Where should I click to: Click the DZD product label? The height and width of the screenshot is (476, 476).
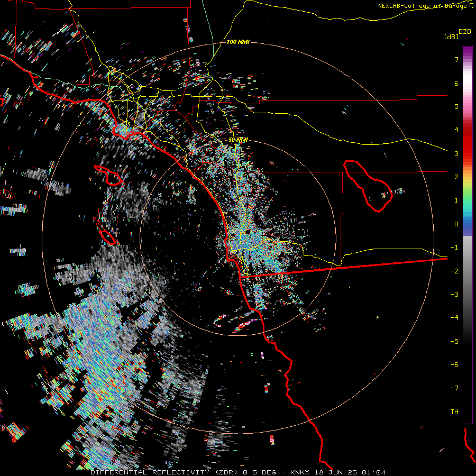465,32
